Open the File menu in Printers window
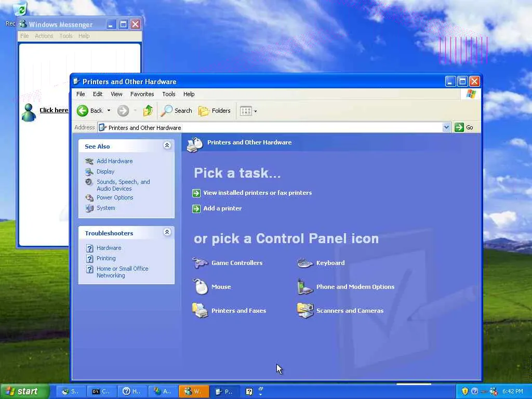Viewport: 532px width, 399px height. pyautogui.click(x=81, y=94)
